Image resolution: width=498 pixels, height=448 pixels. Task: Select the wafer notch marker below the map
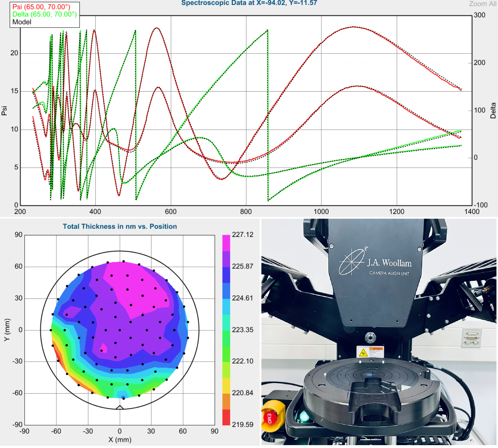pyautogui.click(x=120, y=407)
